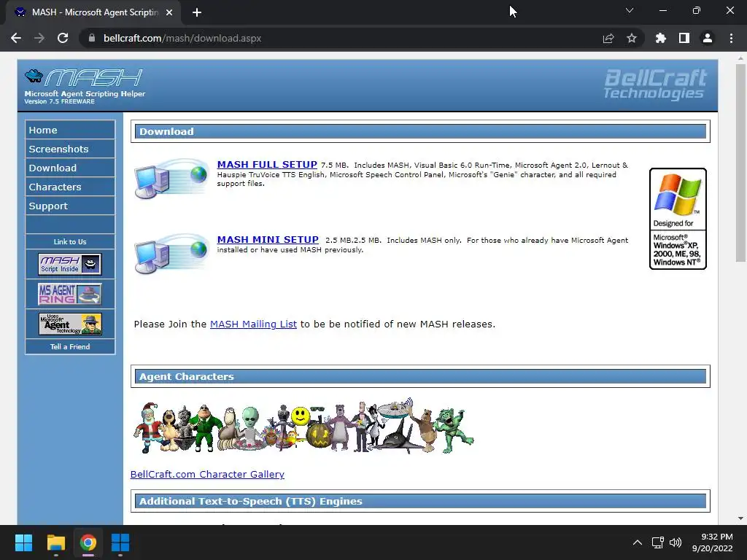Screen dimensions: 747x560
Task: Click the Uses Microsoft Agent Technology badge
Action: coord(70,324)
